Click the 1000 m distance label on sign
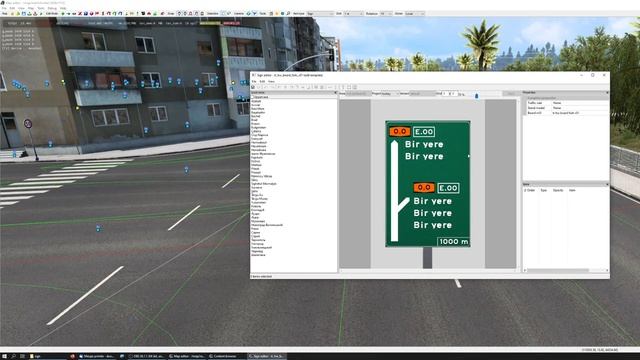The image size is (640, 360). coord(453,241)
